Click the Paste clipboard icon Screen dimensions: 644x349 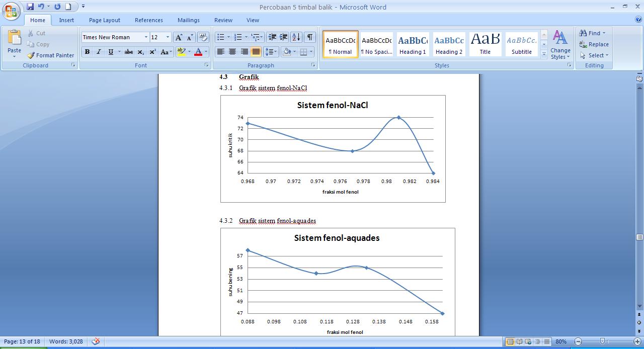(x=15, y=39)
